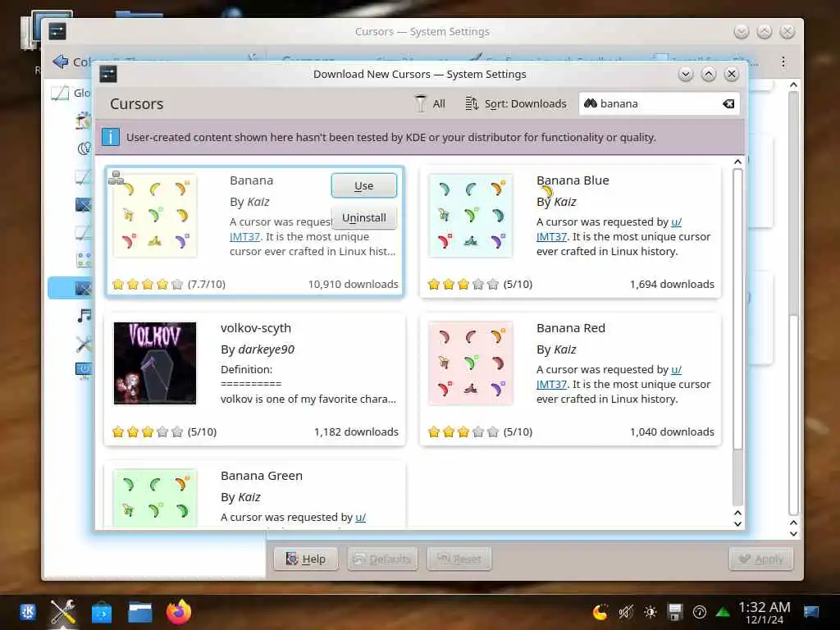Click the info icon in warning banner
840x630 pixels.
coord(111,137)
